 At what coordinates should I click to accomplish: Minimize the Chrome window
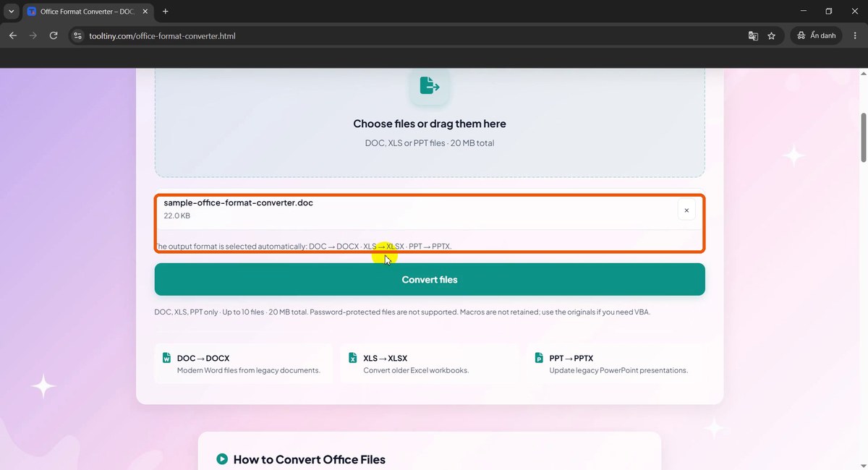pos(804,12)
